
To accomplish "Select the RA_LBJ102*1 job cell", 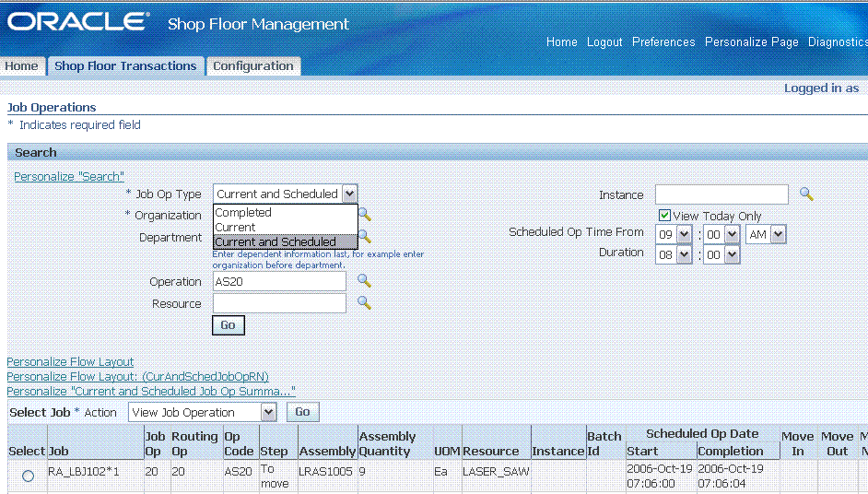I will (95, 476).
